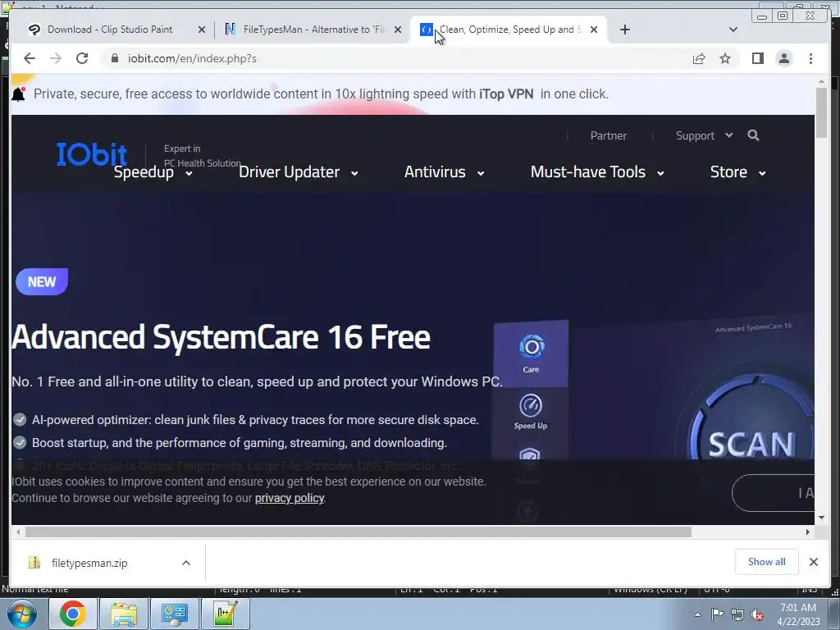The height and width of the screenshot is (630, 840).
Task: Close the IObit tab
Action: 594,30
